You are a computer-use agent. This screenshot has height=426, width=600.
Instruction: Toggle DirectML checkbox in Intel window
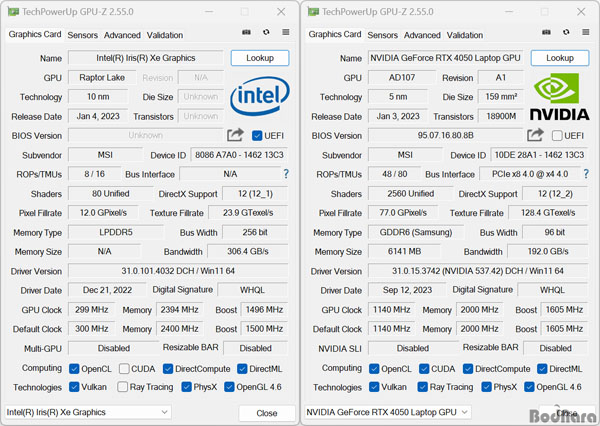click(242, 369)
